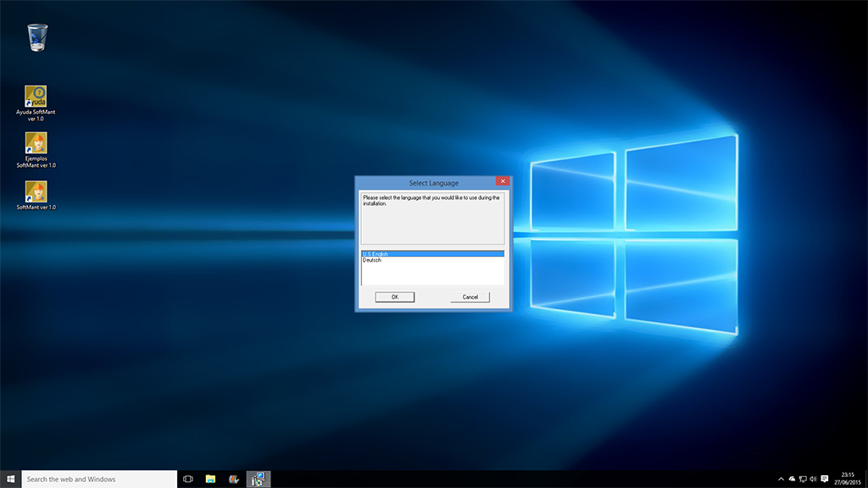Click the network icon in system tray

click(803, 479)
